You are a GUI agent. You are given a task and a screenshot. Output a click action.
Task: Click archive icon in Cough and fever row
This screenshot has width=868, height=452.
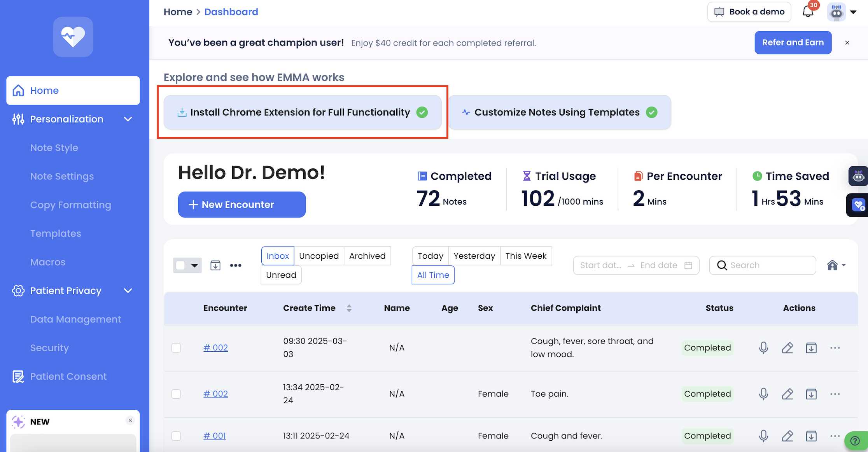pyautogui.click(x=811, y=436)
